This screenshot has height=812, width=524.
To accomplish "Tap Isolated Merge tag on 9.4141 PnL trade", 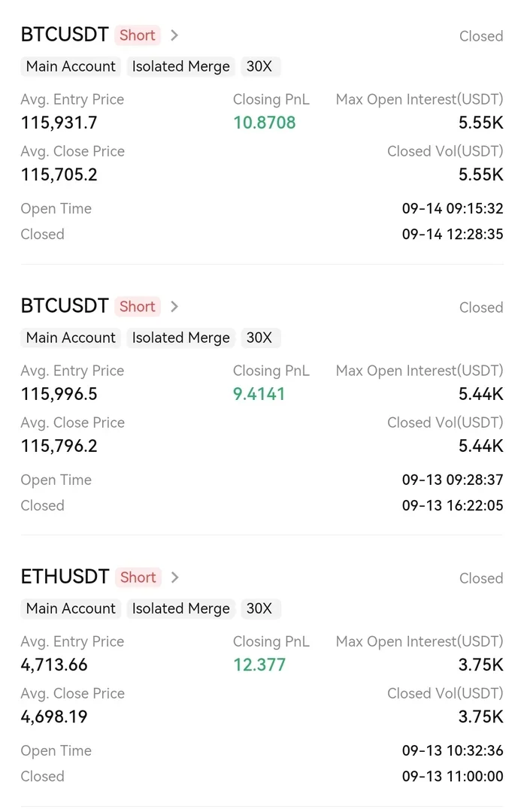I will tap(180, 338).
